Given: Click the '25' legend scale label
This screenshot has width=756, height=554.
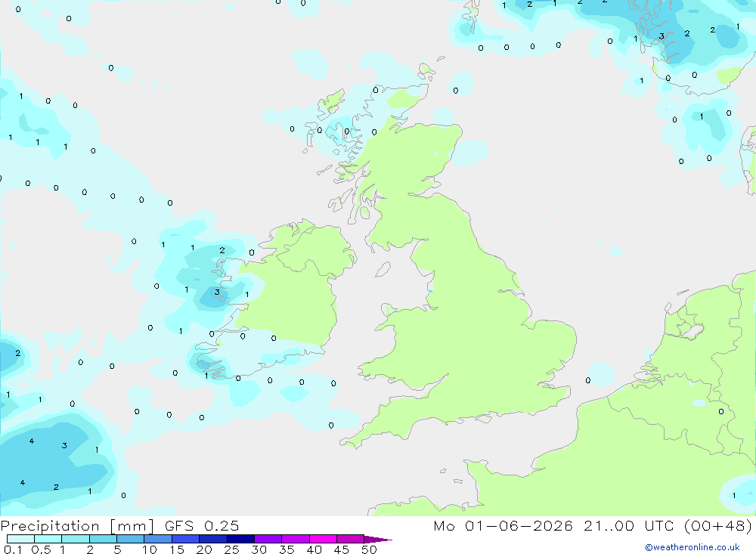Looking at the screenshot, I should [x=232, y=549].
